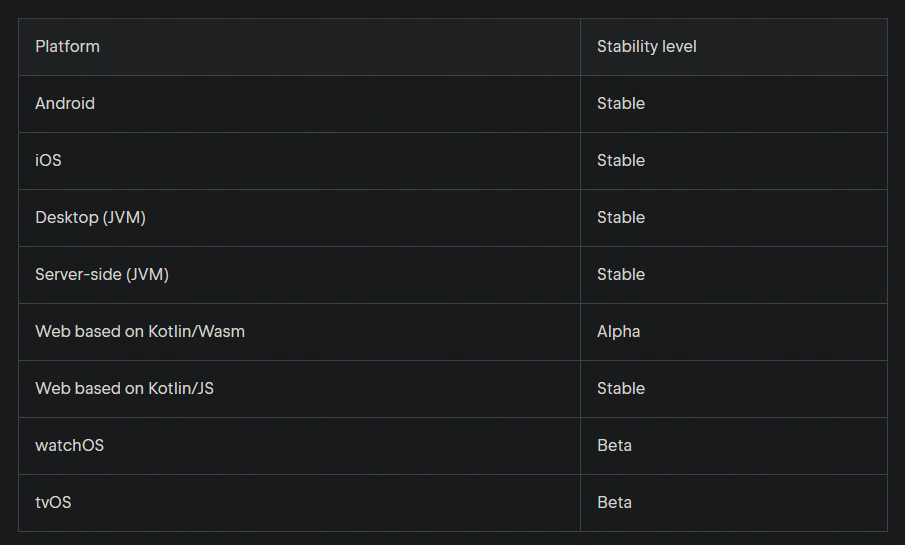Select the watchOS platform cell
Image resolution: width=905 pixels, height=545 pixels.
(x=69, y=445)
